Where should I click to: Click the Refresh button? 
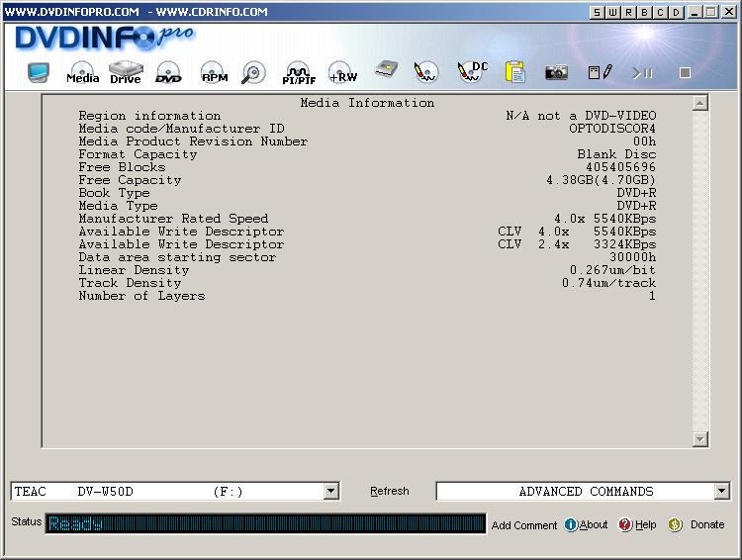click(x=390, y=491)
